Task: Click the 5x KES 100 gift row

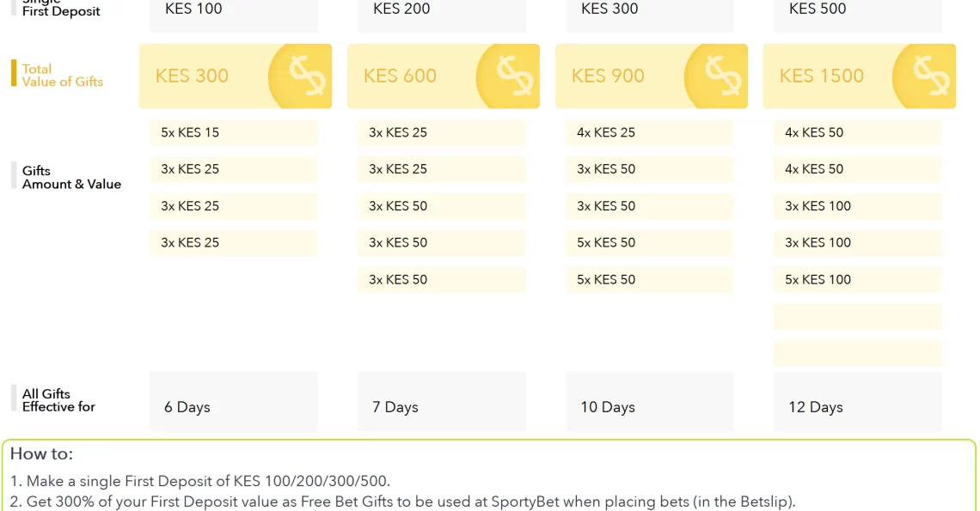Action: (x=858, y=280)
